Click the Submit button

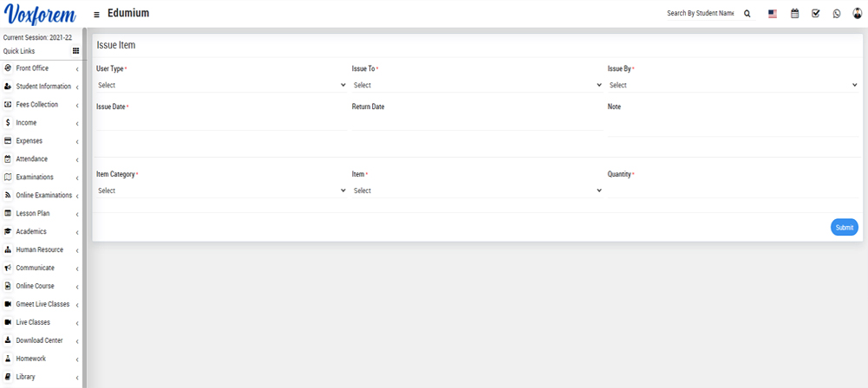click(x=844, y=227)
